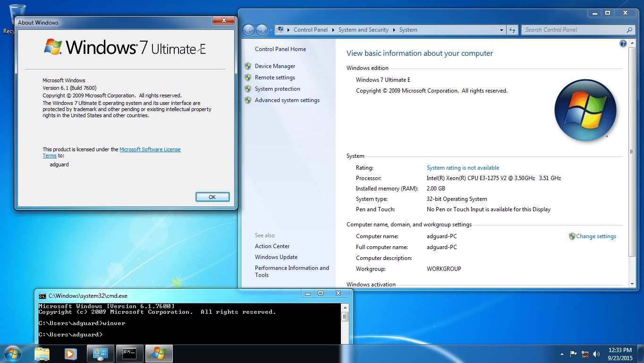Open the clock showing 12:33 PM
The width and height of the screenshot is (644, 363).
point(620,354)
